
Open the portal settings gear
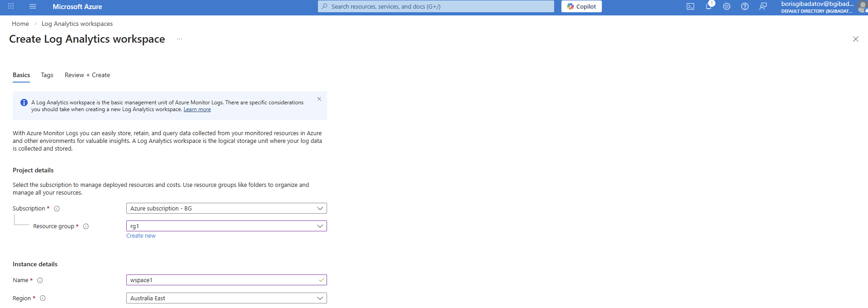pos(726,6)
